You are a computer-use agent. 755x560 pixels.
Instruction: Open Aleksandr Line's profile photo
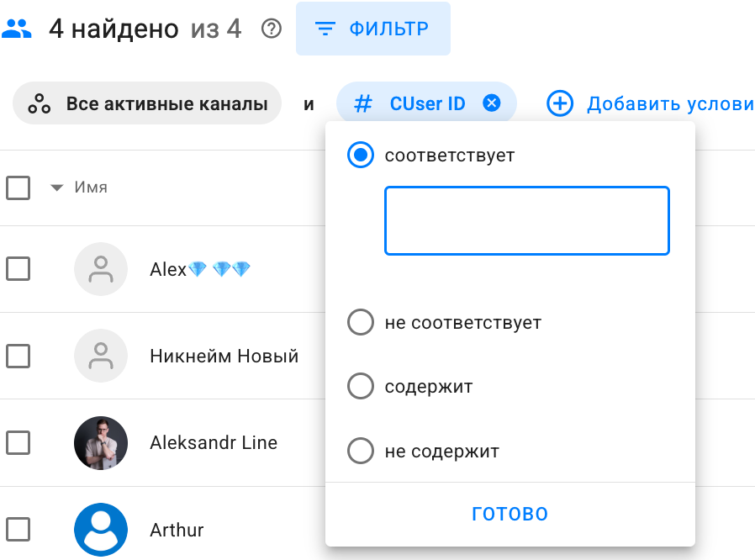(x=101, y=442)
